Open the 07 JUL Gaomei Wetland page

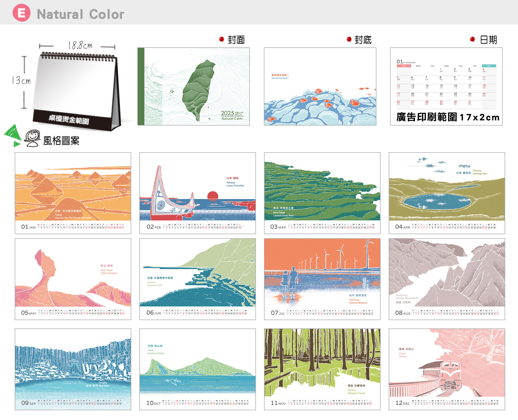pos(322,279)
